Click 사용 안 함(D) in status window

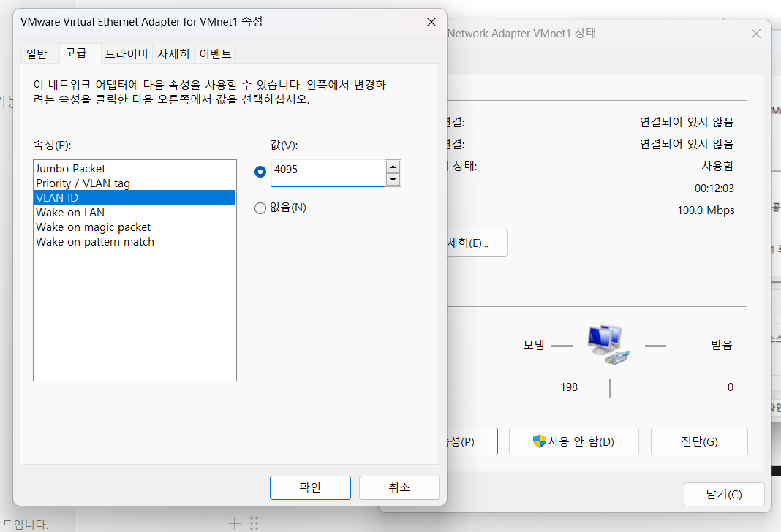click(x=574, y=441)
